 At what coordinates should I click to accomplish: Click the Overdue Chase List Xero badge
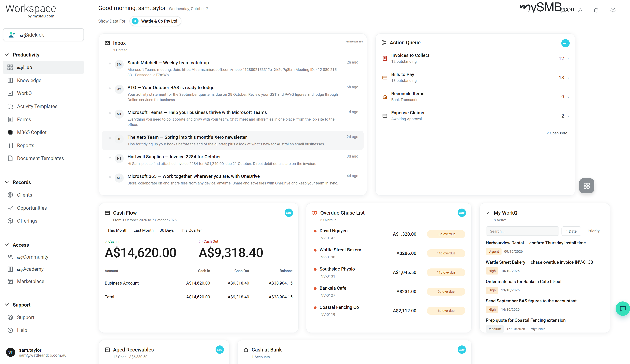point(462,213)
